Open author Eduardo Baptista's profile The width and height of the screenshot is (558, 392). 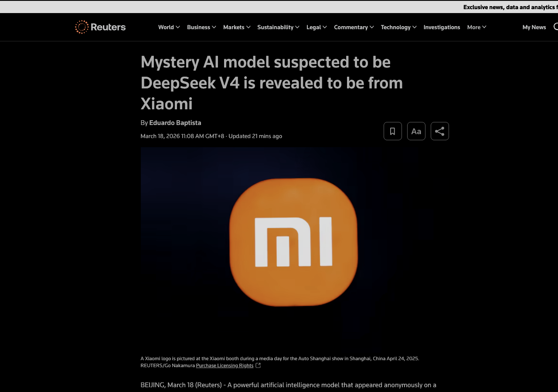tap(175, 123)
